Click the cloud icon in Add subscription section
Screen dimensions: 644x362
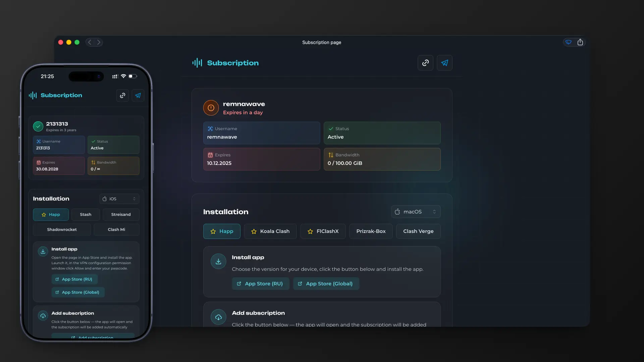218,317
